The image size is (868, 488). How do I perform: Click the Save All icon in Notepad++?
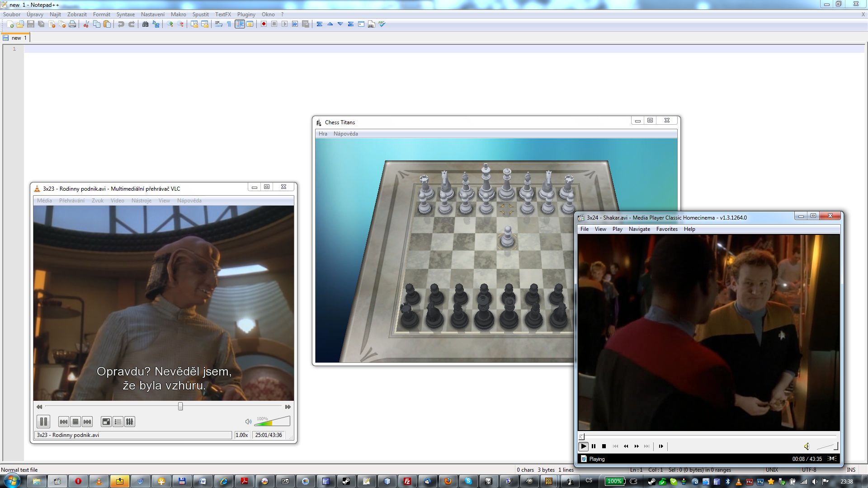41,24
